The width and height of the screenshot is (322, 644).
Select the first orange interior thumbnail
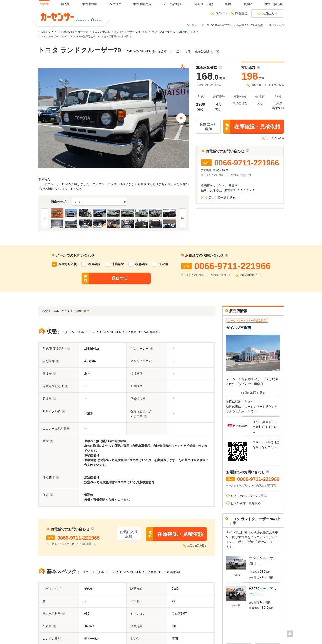57,213
